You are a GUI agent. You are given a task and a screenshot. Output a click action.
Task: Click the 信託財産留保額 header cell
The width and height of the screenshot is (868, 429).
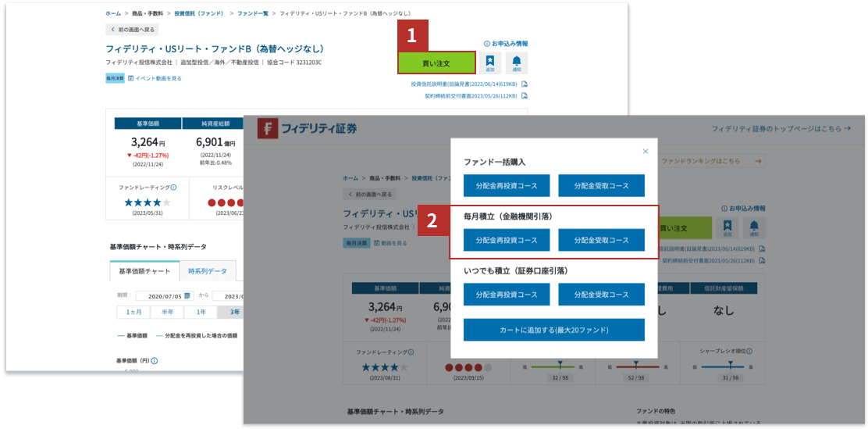724,289
